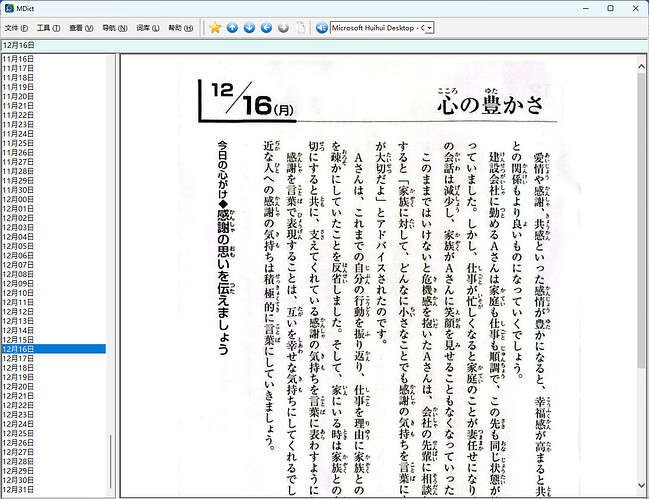Open the 导航 (N) menu
Viewport: 649px width, 499px height.
click(x=115, y=28)
